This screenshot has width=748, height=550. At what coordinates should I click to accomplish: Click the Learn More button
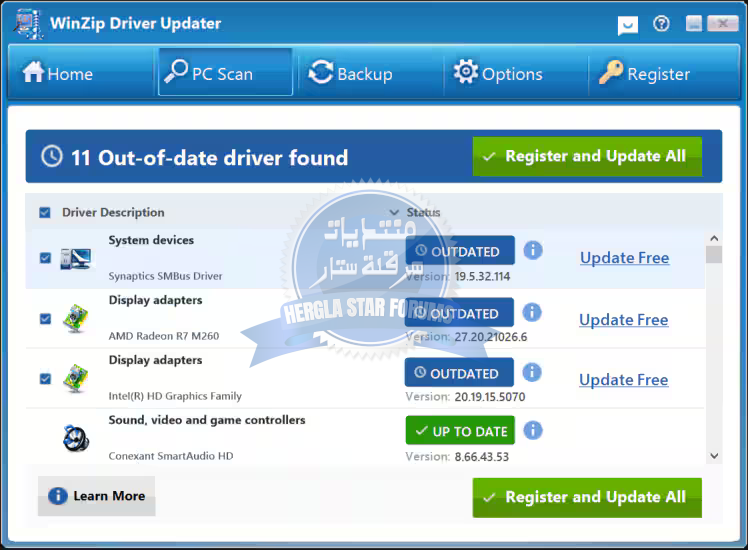pos(97,496)
